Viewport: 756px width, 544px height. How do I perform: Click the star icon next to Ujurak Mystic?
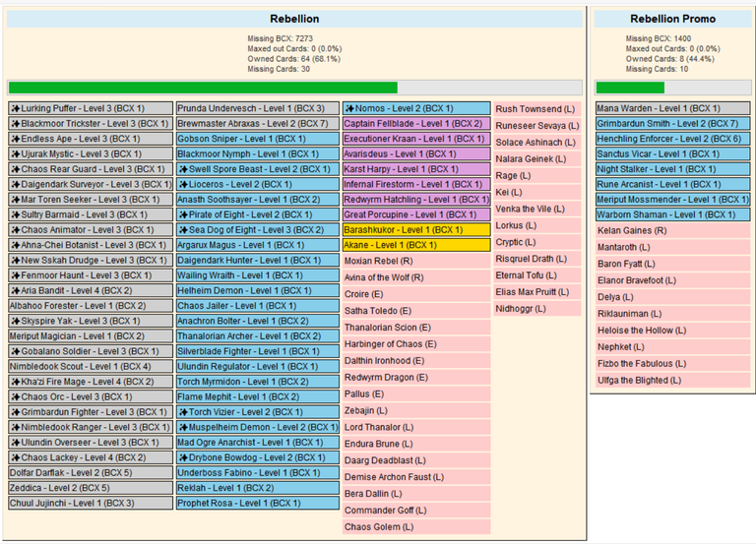click(16, 154)
